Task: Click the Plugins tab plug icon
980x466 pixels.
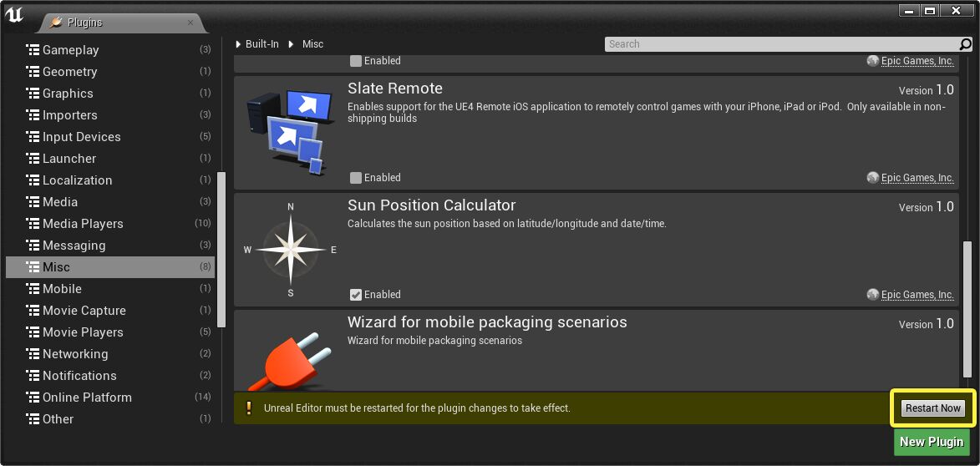Action: [56, 23]
